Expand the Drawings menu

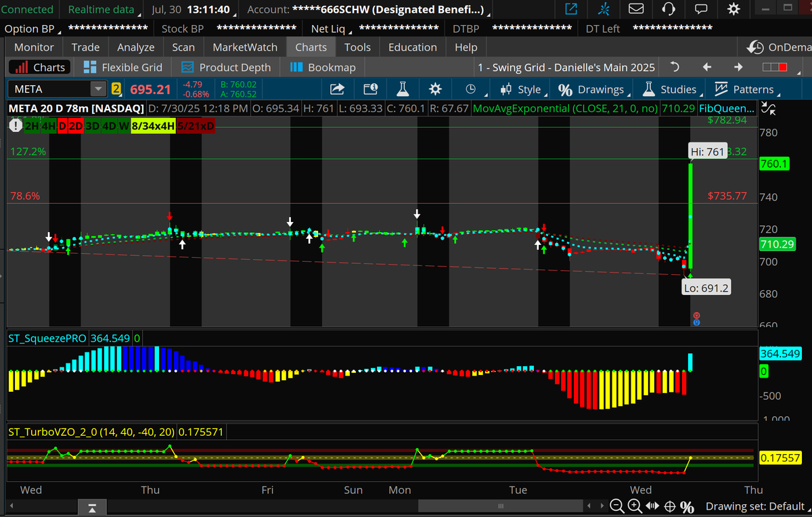(x=600, y=89)
